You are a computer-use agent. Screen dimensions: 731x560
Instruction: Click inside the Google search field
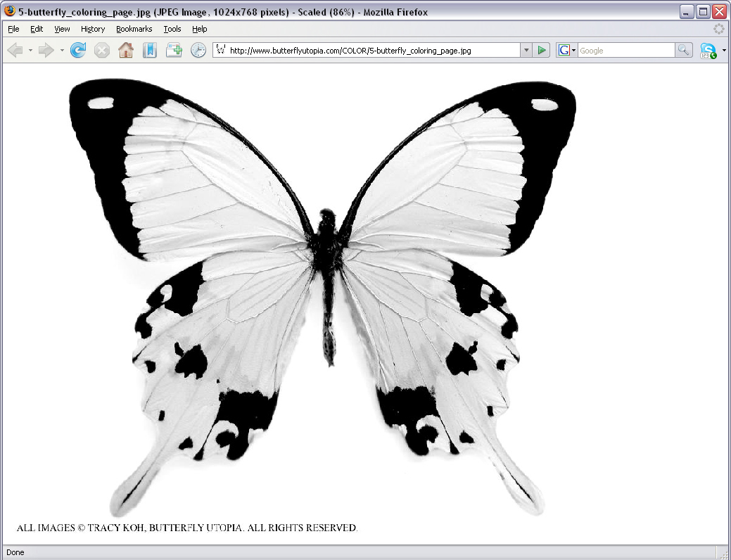(x=619, y=50)
